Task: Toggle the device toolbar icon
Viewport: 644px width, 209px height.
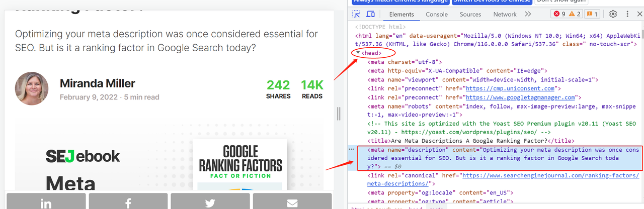Action: (370, 14)
